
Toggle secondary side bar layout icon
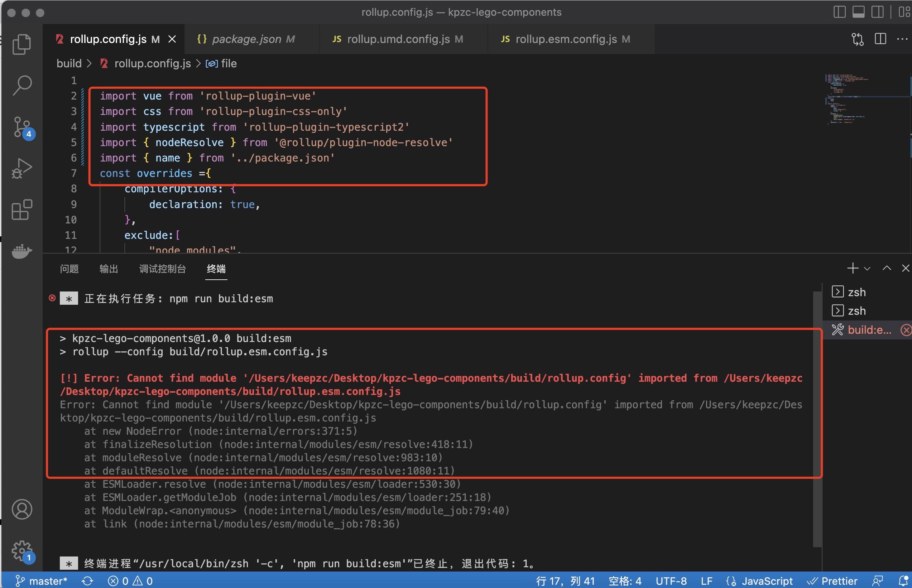point(877,12)
